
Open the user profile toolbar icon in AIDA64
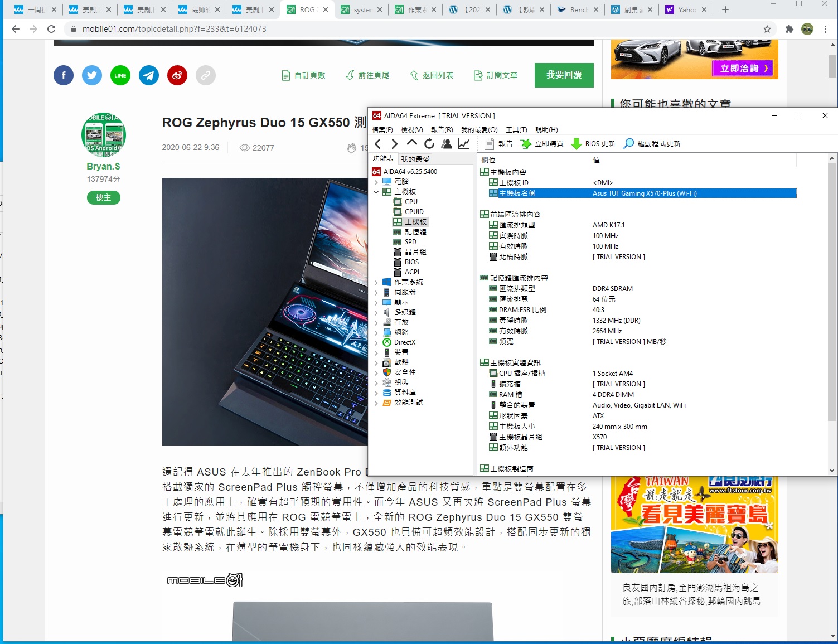(x=446, y=144)
